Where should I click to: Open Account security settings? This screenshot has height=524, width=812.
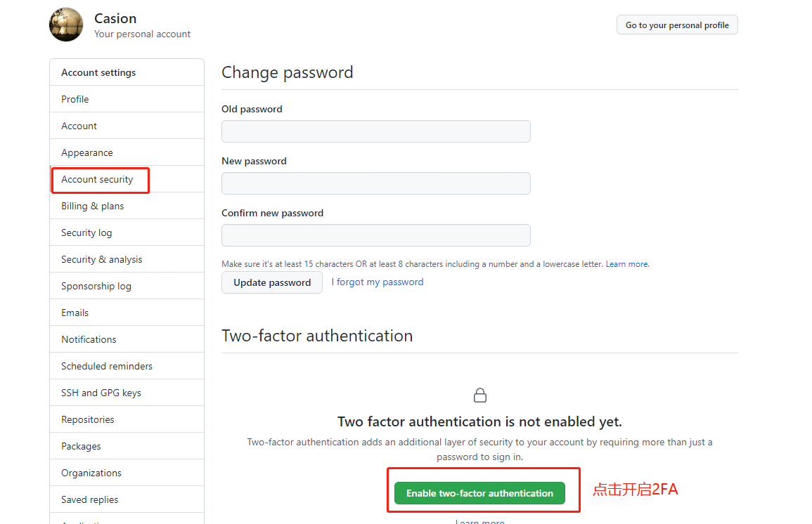point(97,179)
